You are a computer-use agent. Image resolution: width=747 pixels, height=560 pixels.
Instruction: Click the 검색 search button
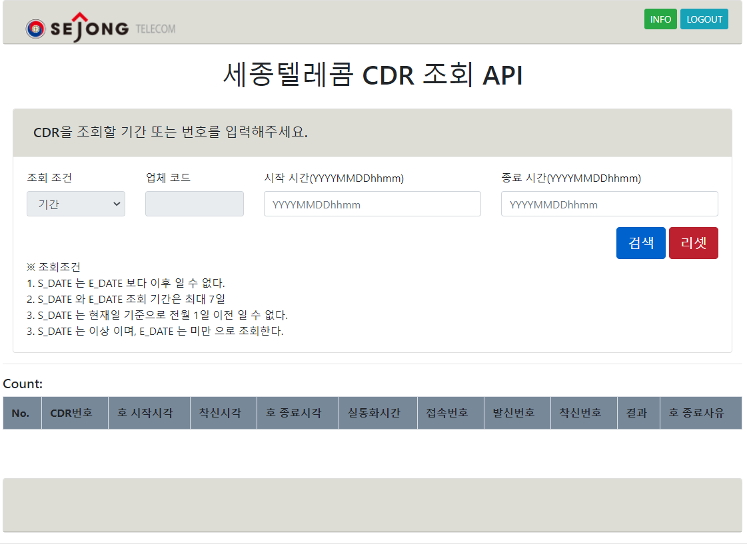click(640, 243)
